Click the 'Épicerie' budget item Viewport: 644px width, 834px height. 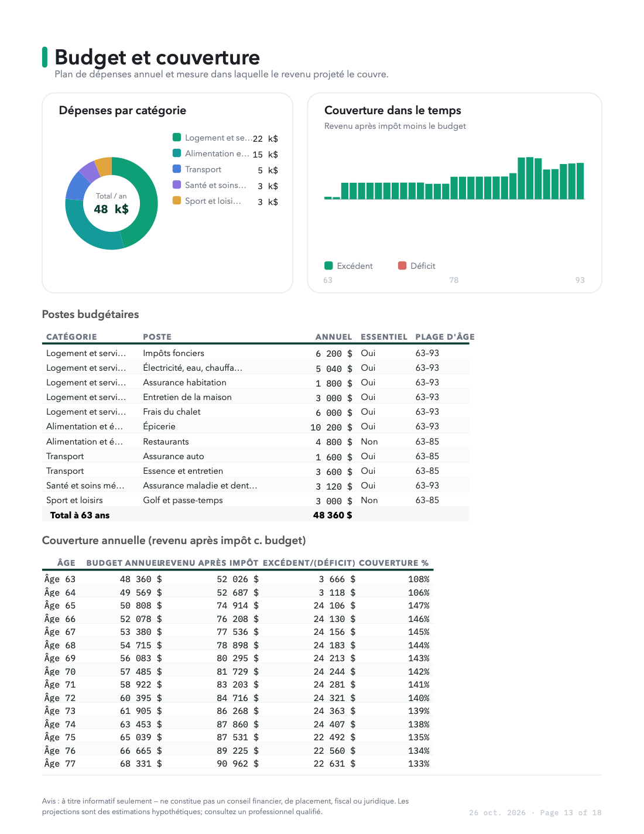click(x=159, y=426)
